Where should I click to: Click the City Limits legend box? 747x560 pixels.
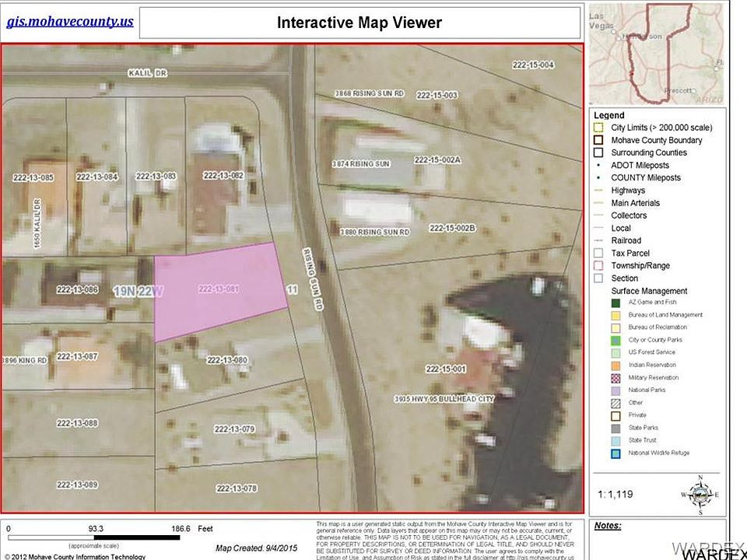point(598,128)
